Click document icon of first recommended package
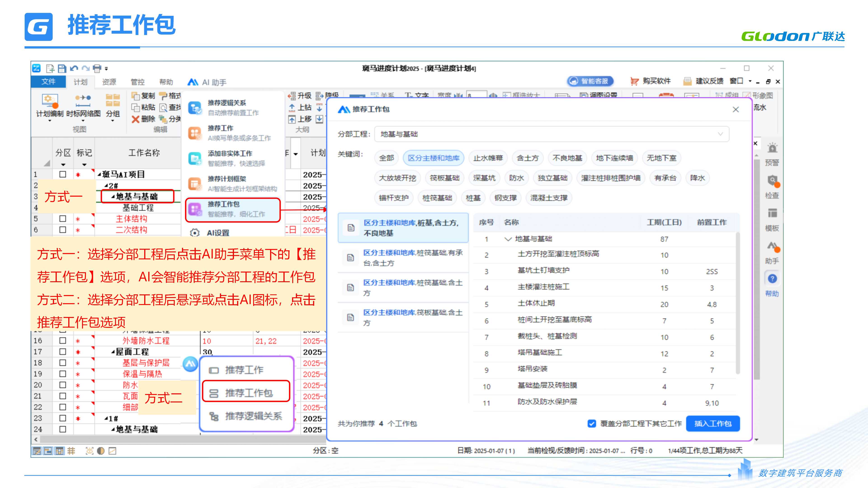The width and height of the screenshot is (868, 488). (x=351, y=228)
